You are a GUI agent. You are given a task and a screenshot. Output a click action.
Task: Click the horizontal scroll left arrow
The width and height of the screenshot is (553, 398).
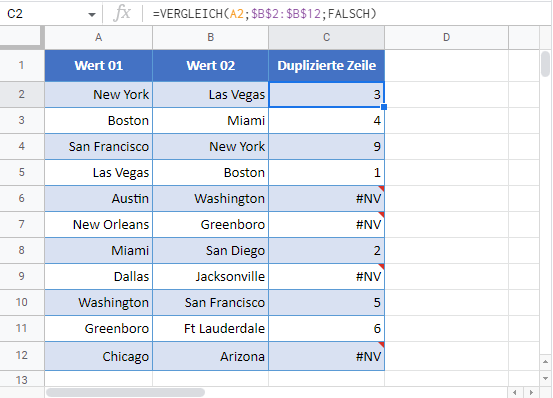[x=515, y=392]
